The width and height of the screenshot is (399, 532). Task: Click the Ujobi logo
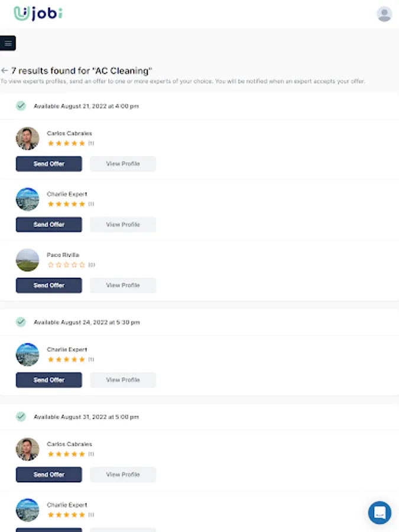38,14
